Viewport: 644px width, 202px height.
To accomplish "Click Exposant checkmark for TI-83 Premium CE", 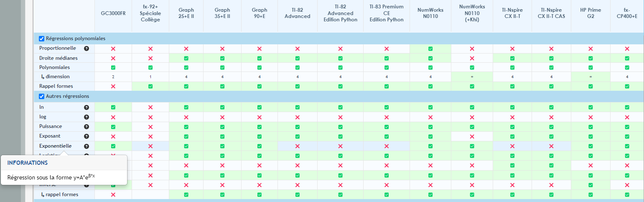I will click(x=387, y=136).
